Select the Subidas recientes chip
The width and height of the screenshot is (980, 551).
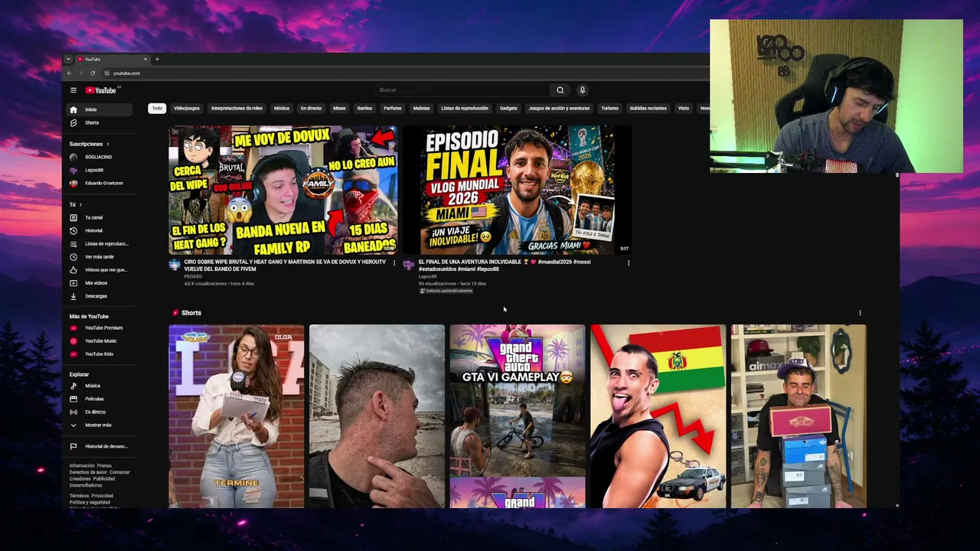tap(648, 108)
